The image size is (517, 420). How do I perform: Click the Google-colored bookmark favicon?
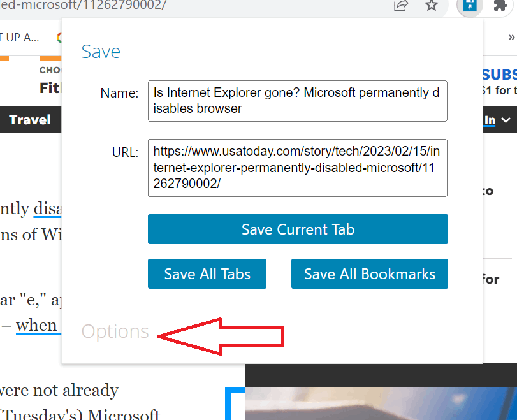click(59, 38)
